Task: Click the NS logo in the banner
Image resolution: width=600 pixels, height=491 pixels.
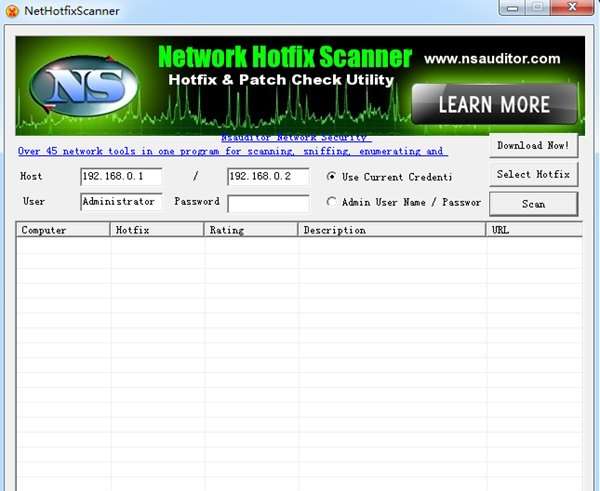Action: [x=83, y=85]
